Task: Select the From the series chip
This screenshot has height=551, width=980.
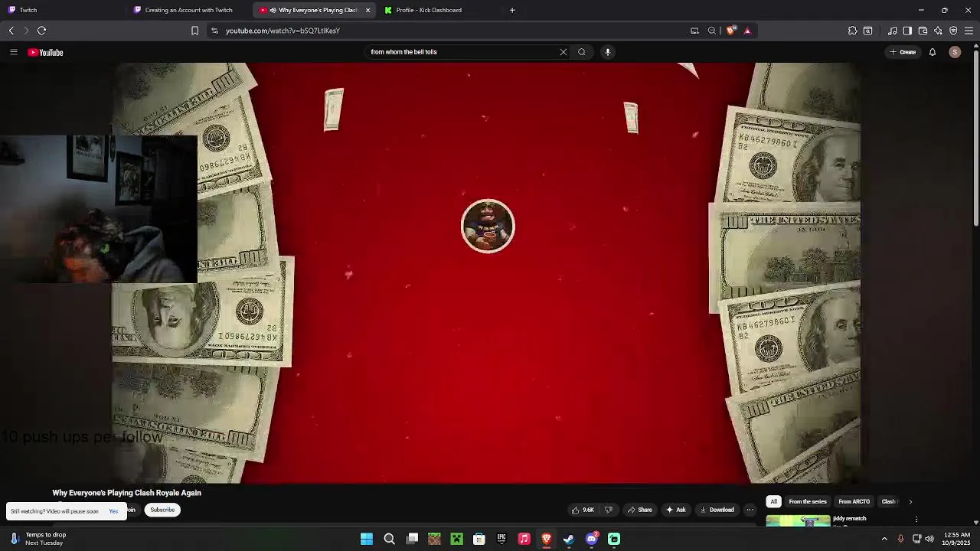Action: click(808, 501)
